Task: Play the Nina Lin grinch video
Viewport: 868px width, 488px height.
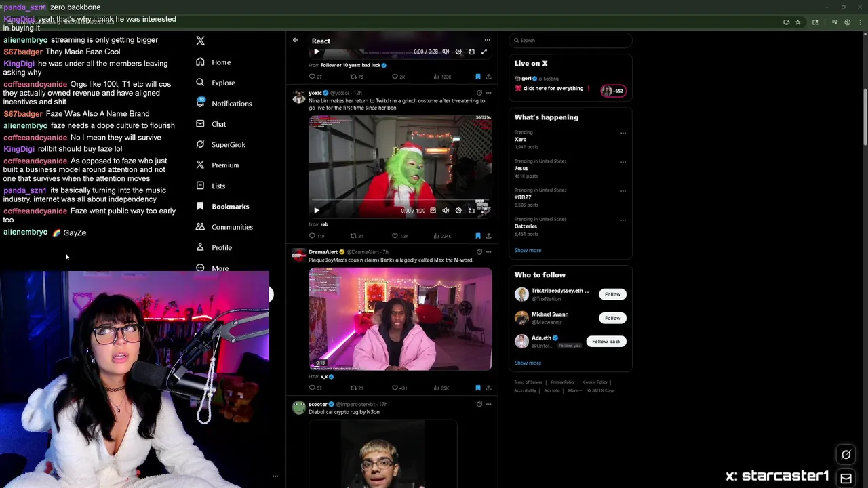Action: coord(316,211)
